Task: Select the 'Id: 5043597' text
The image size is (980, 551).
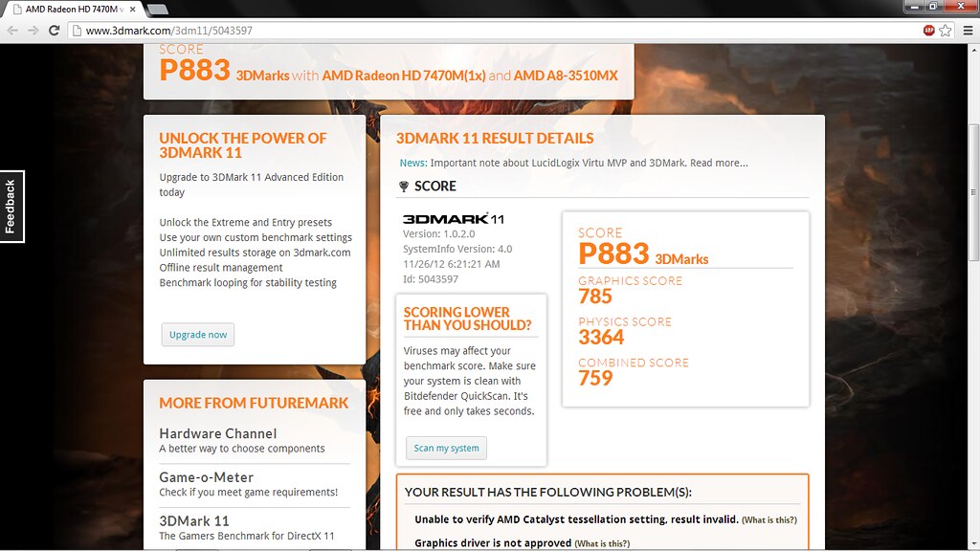Action: [430, 279]
